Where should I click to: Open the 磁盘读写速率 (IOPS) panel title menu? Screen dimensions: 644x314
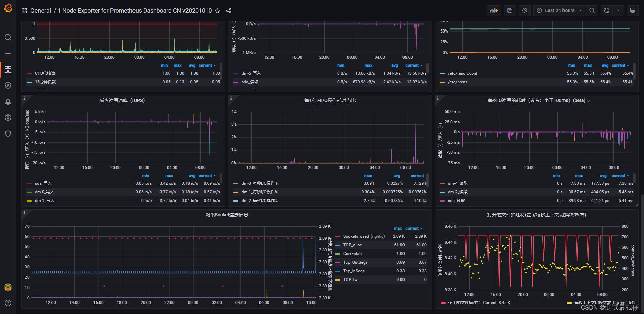122,100
